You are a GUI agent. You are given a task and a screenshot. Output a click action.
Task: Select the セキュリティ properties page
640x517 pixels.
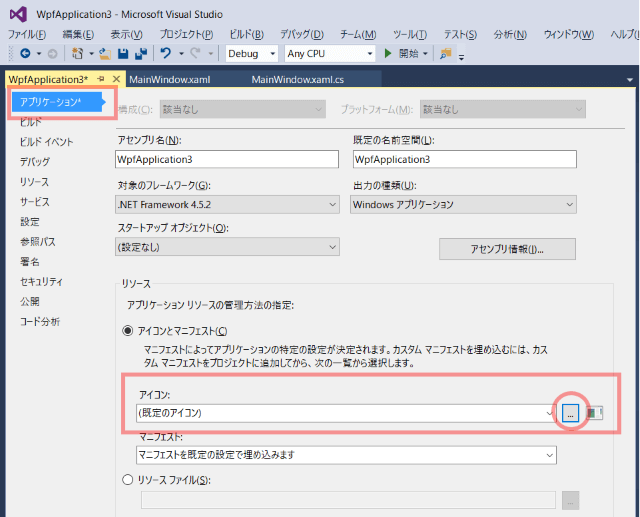tap(41, 282)
